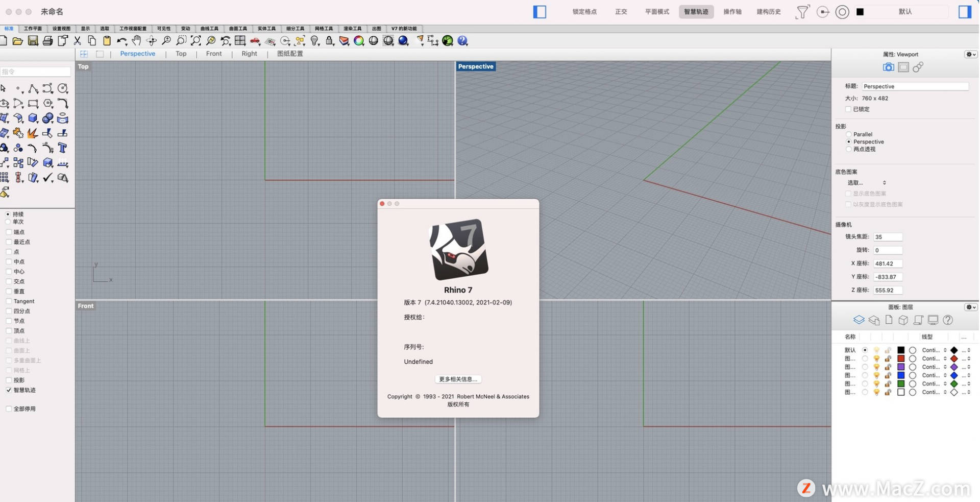Click the Paste clipboard icon
Viewport: 980px width, 502px height.
point(107,41)
